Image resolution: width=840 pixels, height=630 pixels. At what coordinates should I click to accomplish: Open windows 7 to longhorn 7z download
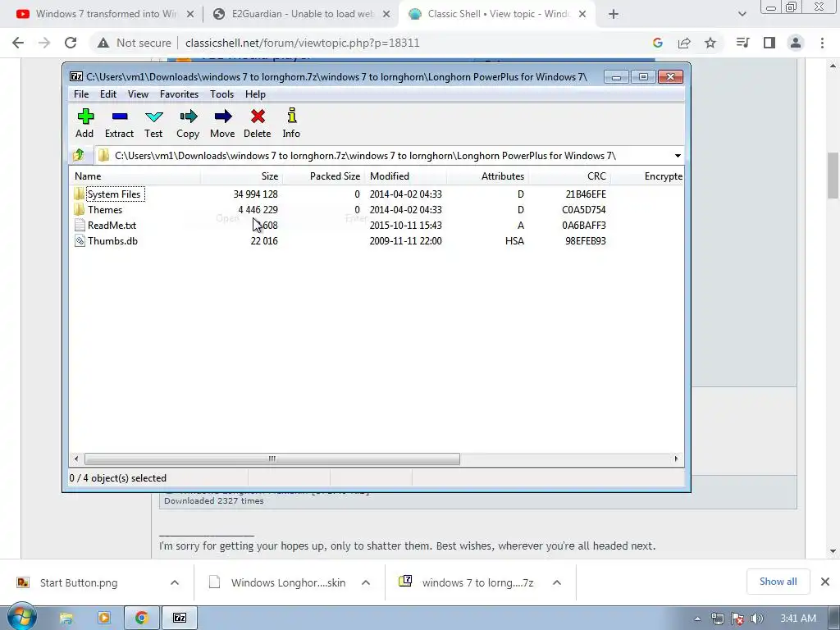coord(478,582)
